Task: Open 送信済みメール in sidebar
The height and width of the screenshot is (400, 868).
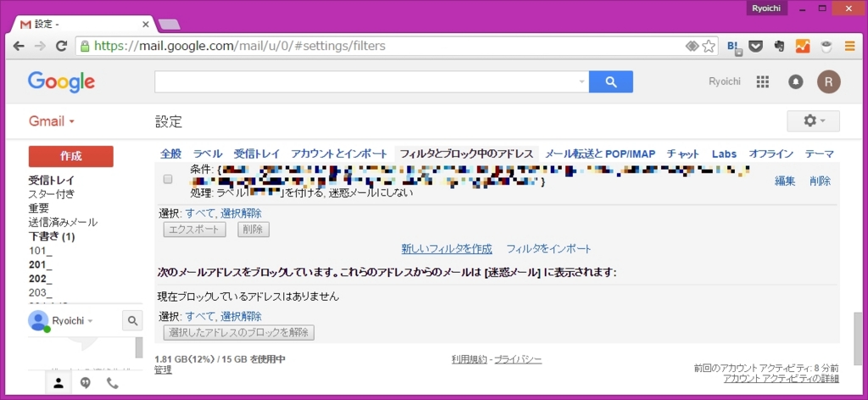Action: [63, 223]
